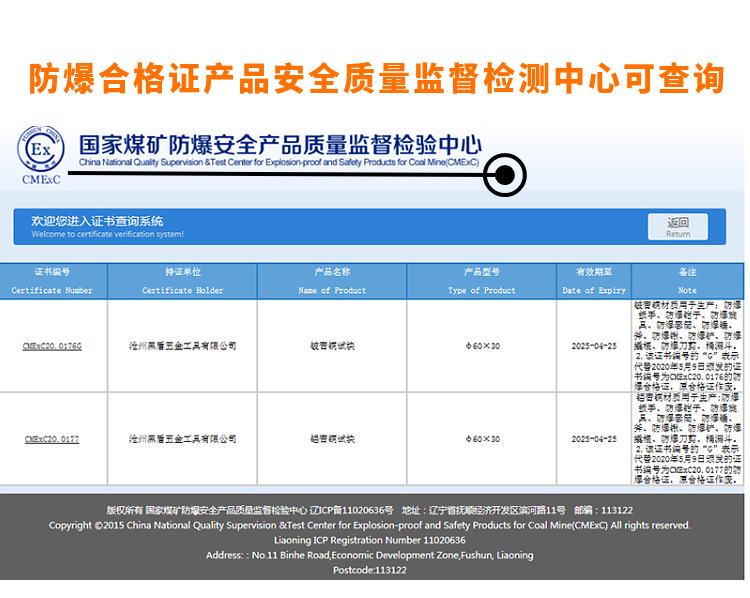
Task: Select expiry date 2025-04-25 in CMExC20.0176G row
Action: [x=594, y=346]
